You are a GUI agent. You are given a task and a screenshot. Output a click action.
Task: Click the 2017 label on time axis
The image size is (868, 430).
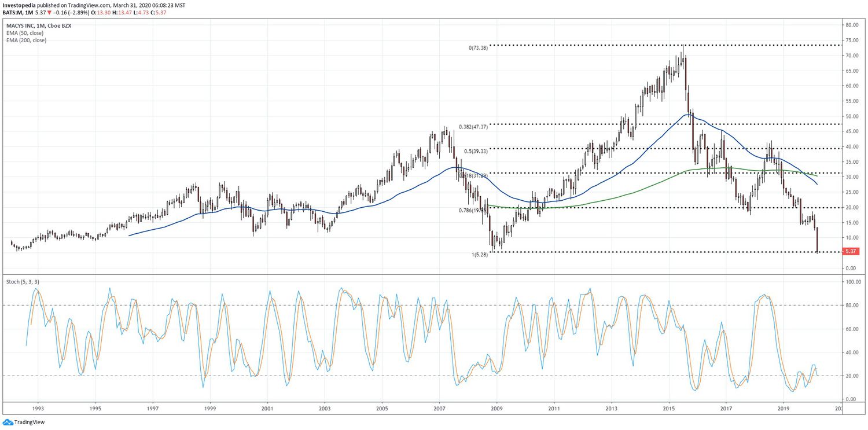726,408
